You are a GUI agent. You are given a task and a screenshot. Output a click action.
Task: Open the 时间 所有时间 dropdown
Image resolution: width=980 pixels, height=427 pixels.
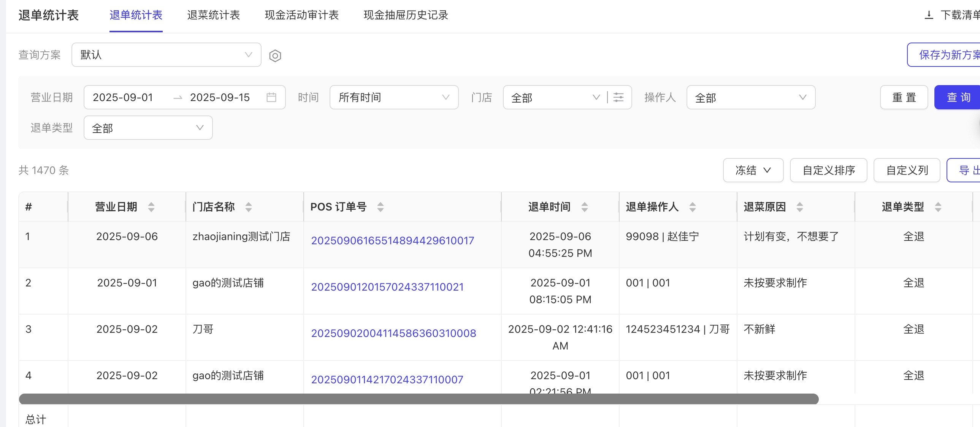394,97
